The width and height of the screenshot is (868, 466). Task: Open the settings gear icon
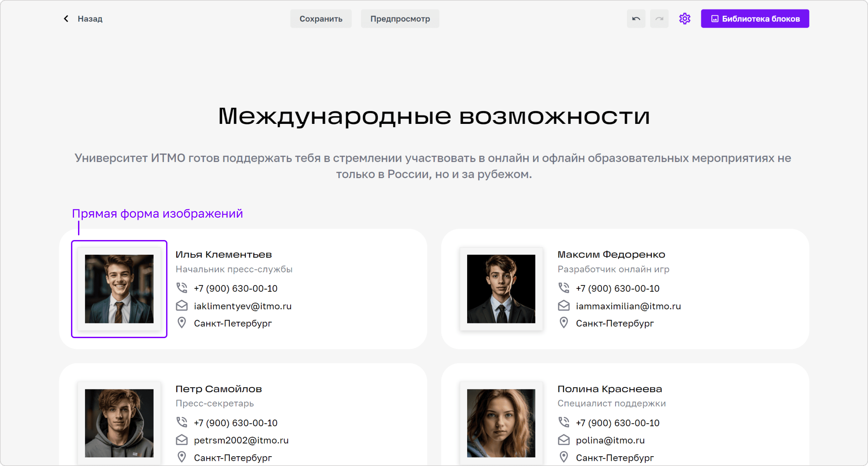click(x=684, y=18)
